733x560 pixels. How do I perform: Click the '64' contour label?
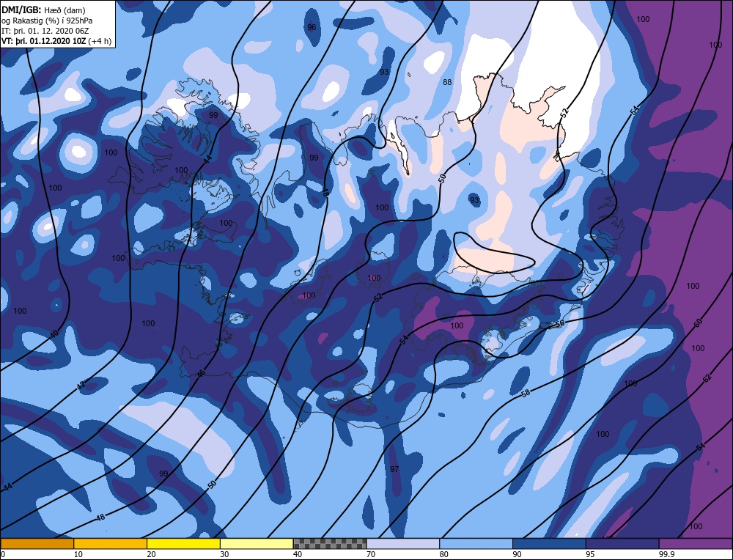700,447
